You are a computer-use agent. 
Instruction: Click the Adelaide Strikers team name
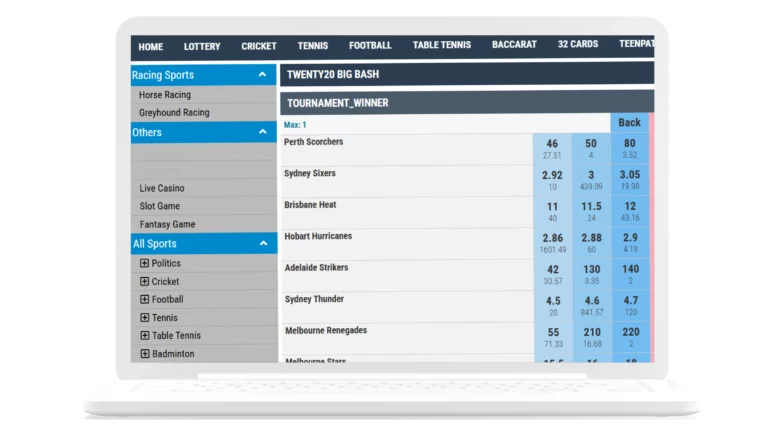pyautogui.click(x=316, y=267)
